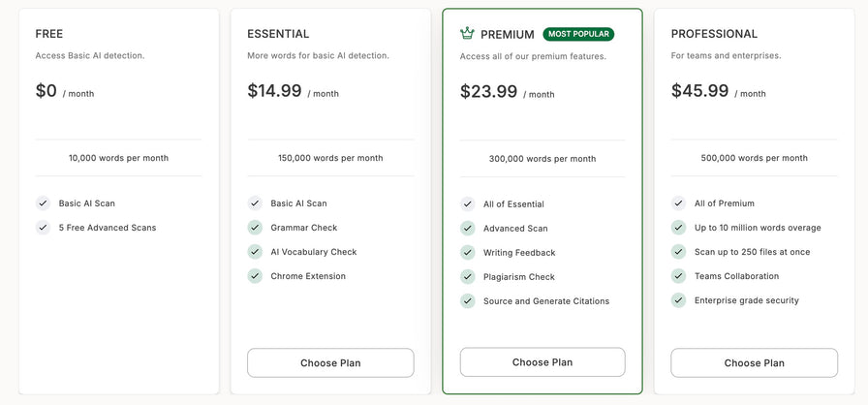The height and width of the screenshot is (405, 868).
Task: Click the check icon next to Chrome Extension
Action: (x=255, y=276)
